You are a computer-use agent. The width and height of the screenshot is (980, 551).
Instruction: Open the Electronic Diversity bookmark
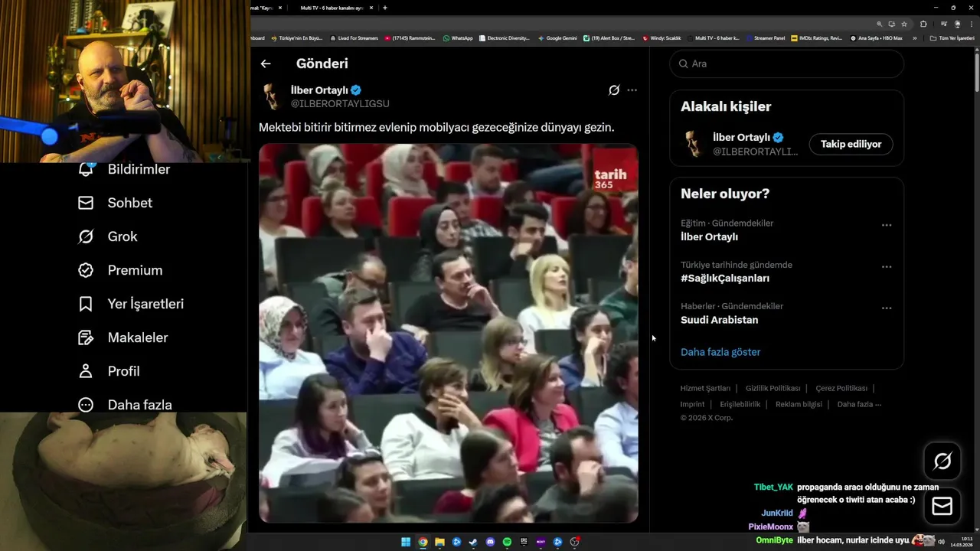click(x=505, y=37)
